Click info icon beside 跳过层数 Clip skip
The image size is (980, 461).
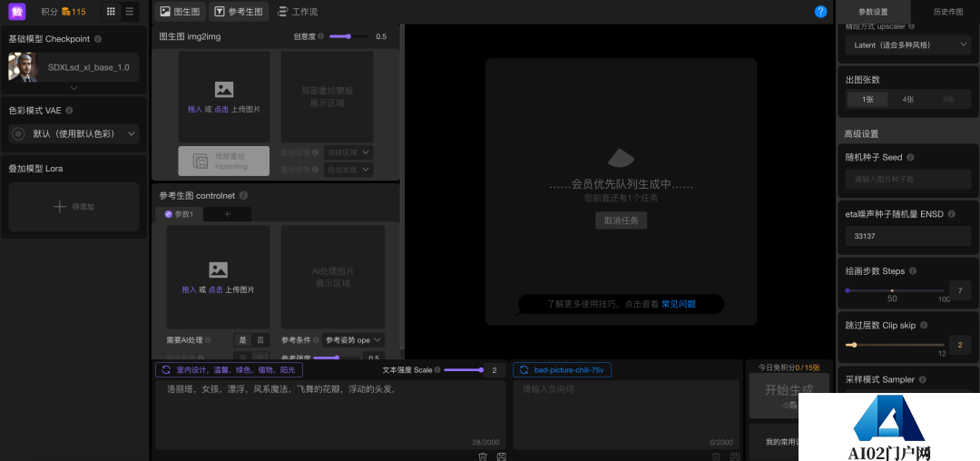click(924, 326)
